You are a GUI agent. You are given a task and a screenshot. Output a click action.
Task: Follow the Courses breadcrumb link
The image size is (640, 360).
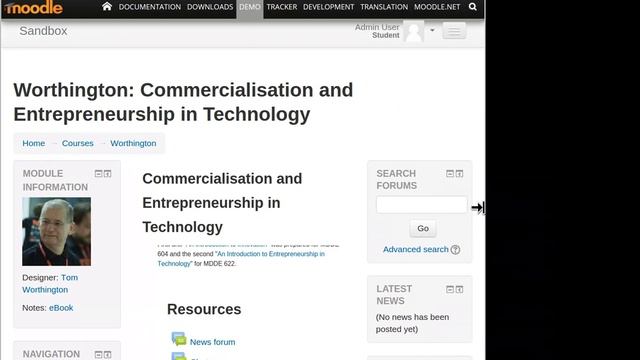[x=78, y=143]
